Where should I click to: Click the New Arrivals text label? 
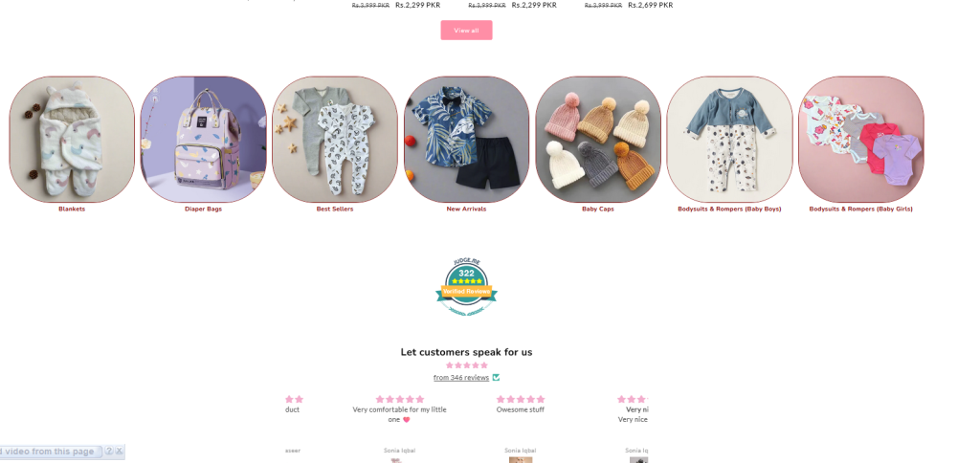[466, 209]
